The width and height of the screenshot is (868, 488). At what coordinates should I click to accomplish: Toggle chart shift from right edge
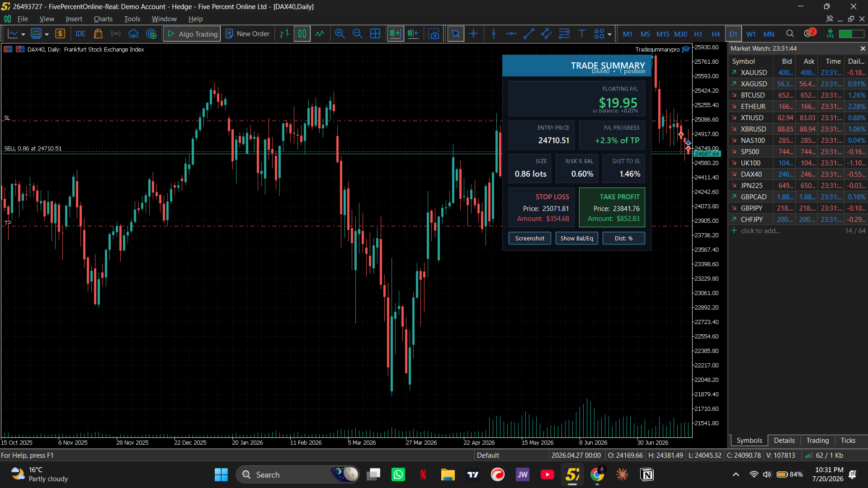click(x=413, y=34)
